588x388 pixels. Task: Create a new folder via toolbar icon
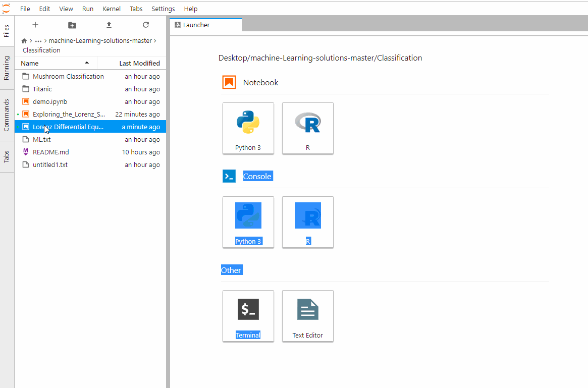pos(72,25)
